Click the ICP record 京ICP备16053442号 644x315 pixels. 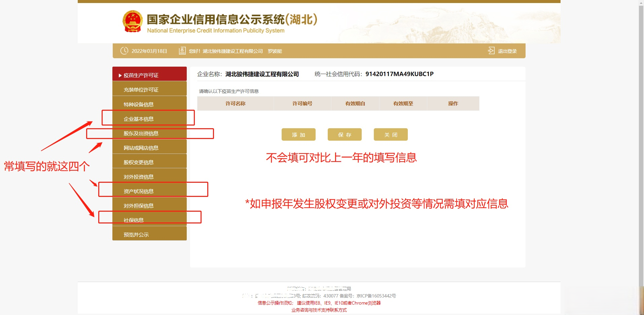tap(376, 296)
